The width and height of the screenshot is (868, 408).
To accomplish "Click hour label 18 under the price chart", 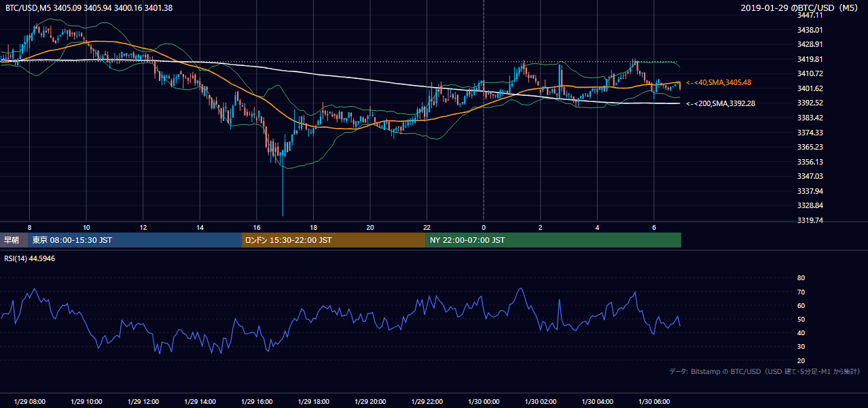I will 313,227.
